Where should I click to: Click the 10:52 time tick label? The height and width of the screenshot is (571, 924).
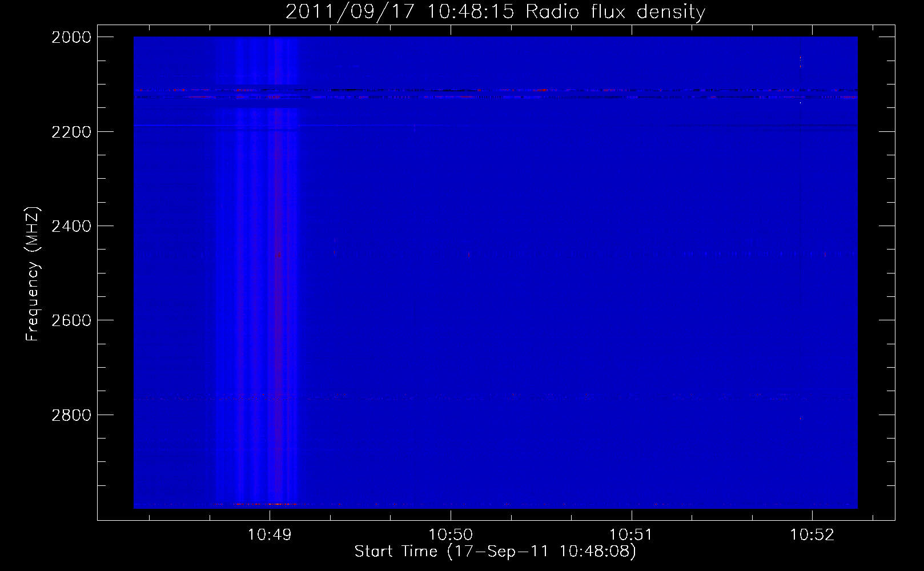pyautogui.click(x=811, y=535)
